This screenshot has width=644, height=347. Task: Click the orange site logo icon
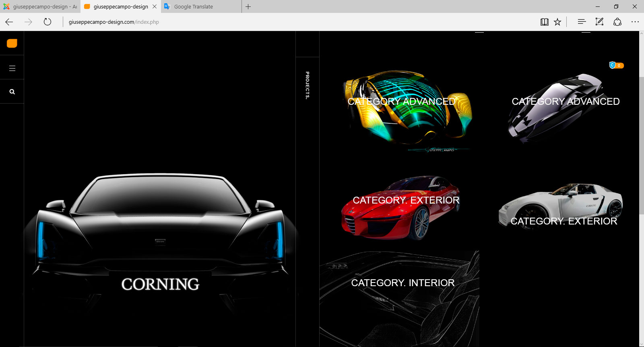(x=12, y=43)
